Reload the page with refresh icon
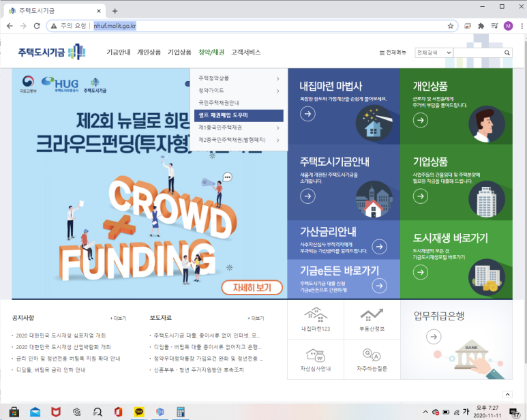Screen dimensions: 527x420 click(37, 26)
